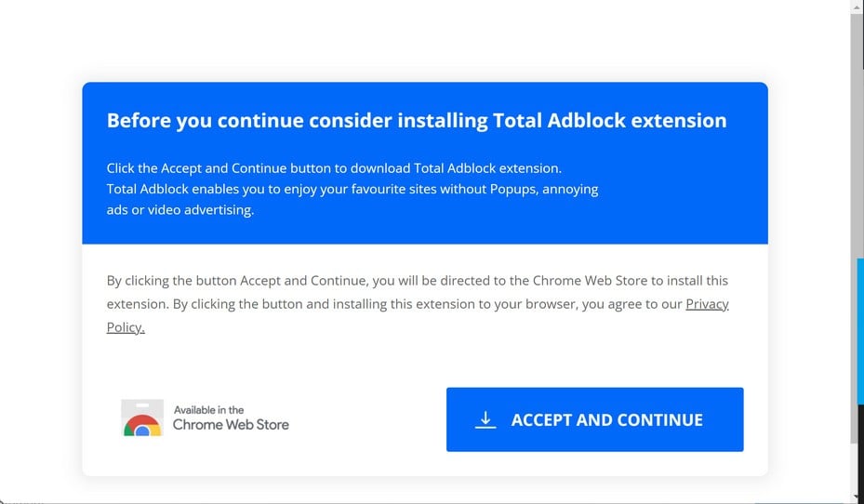Click the 'Click the Accept and Continue' instruction line
The width and height of the screenshot is (864, 504).
(x=334, y=168)
